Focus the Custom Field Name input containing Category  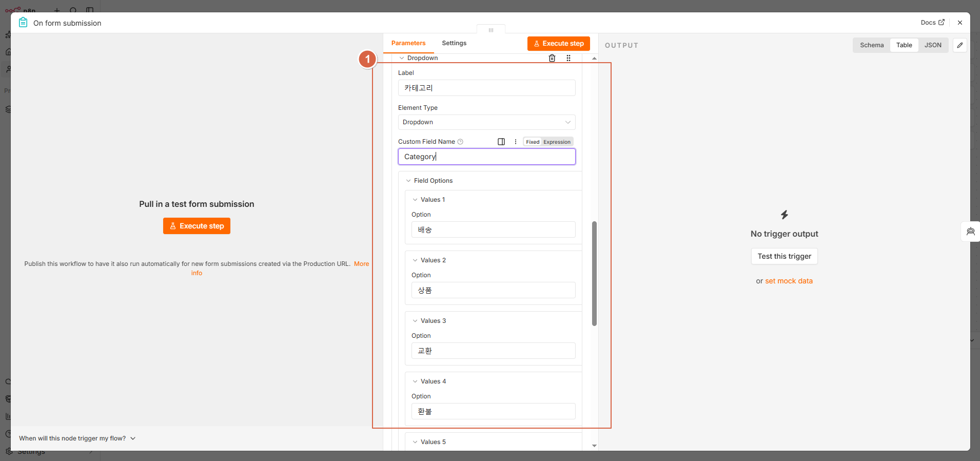[486, 157]
